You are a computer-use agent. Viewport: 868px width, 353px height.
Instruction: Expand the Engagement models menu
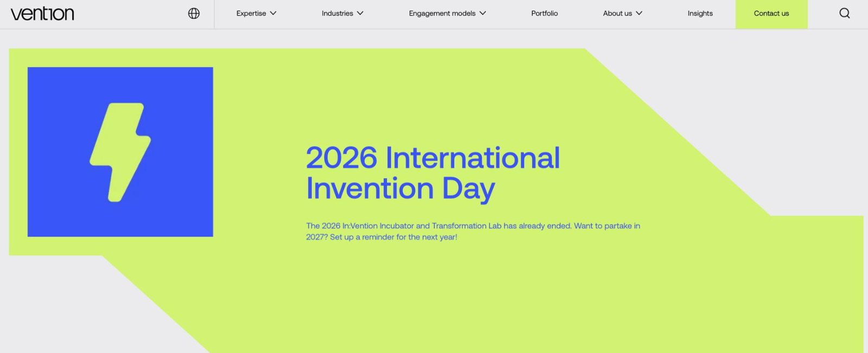[x=448, y=14]
